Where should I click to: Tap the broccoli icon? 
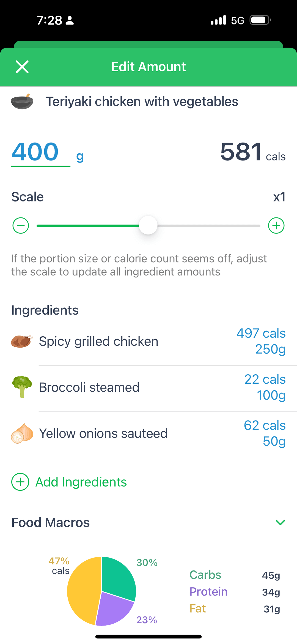tap(22, 387)
